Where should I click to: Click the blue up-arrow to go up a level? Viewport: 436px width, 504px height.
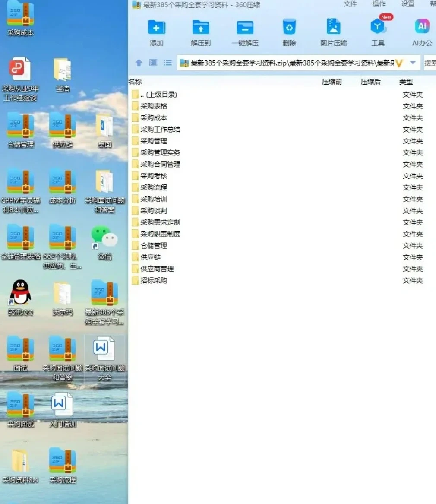[138, 62]
